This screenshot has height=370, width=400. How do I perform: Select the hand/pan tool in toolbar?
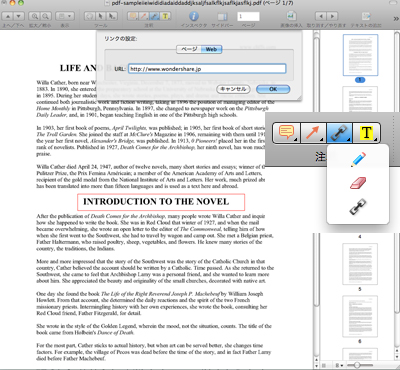[x=89, y=16]
